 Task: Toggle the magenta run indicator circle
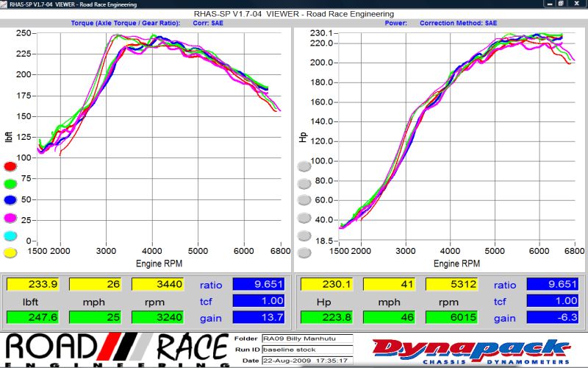tap(10, 218)
